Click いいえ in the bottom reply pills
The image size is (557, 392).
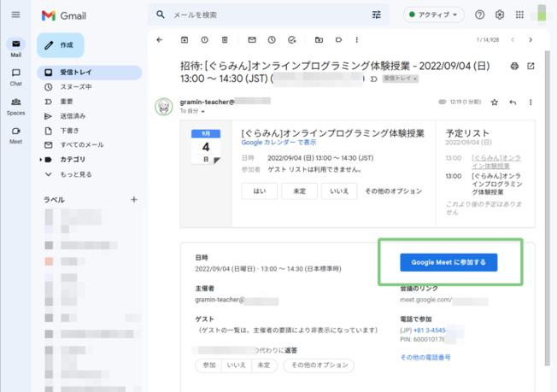click(237, 366)
